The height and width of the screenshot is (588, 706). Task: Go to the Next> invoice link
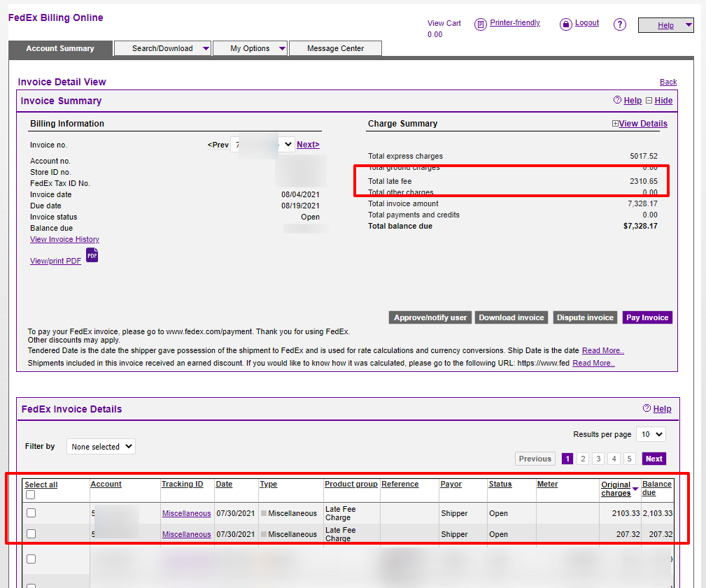click(308, 145)
